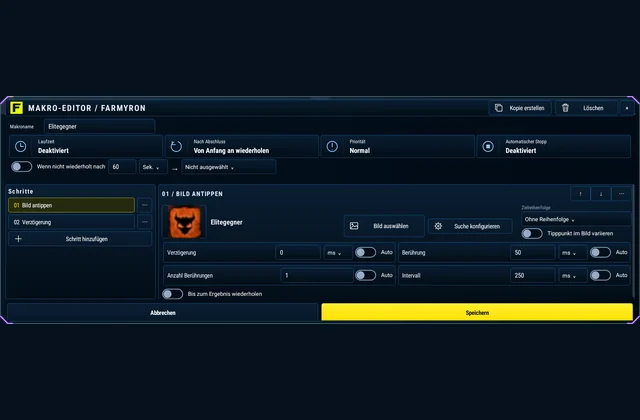
Task: Click the Berührung value field showing 50
Action: pos(533,253)
